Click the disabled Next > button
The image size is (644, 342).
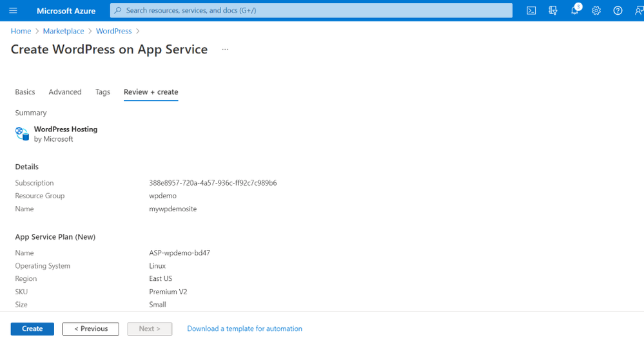pos(150,329)
